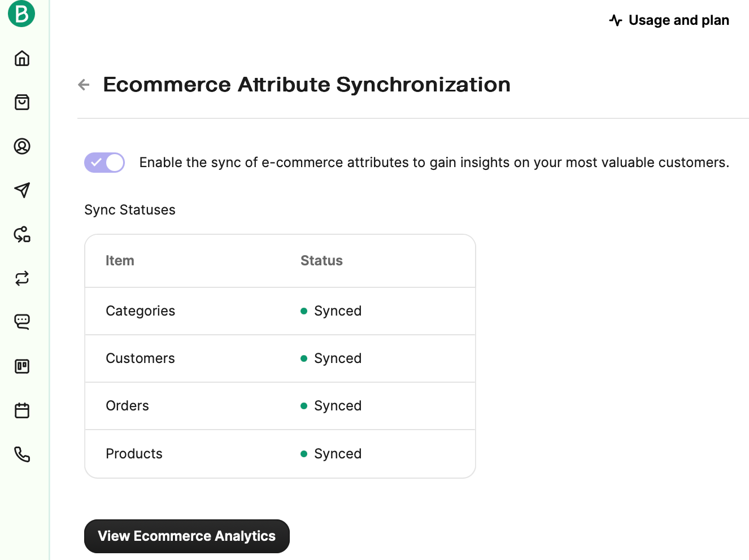The width and height of the screenshot is (749, 560).
Task: Click the Status column header
Action: (x=321, y=260)
